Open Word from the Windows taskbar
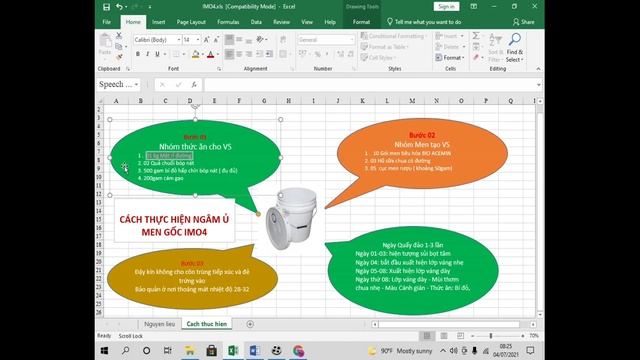 (255, 351)
